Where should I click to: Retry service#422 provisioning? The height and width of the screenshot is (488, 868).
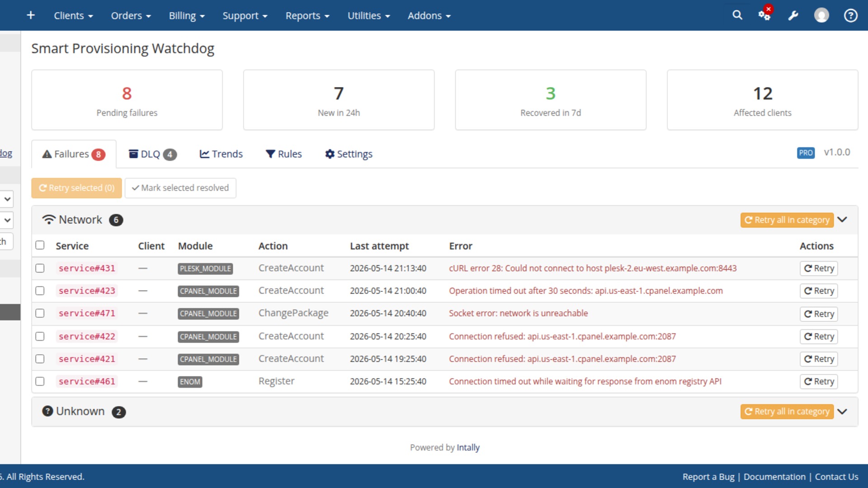click(819, 337)
